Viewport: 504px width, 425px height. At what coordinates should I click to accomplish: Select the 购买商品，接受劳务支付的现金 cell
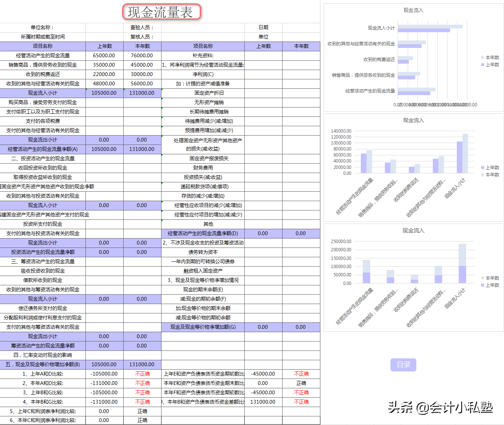43,102
